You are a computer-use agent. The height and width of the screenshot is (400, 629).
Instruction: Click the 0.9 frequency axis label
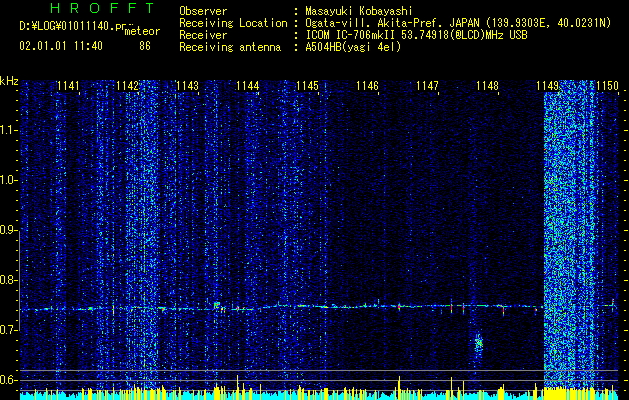click(9, 230)
